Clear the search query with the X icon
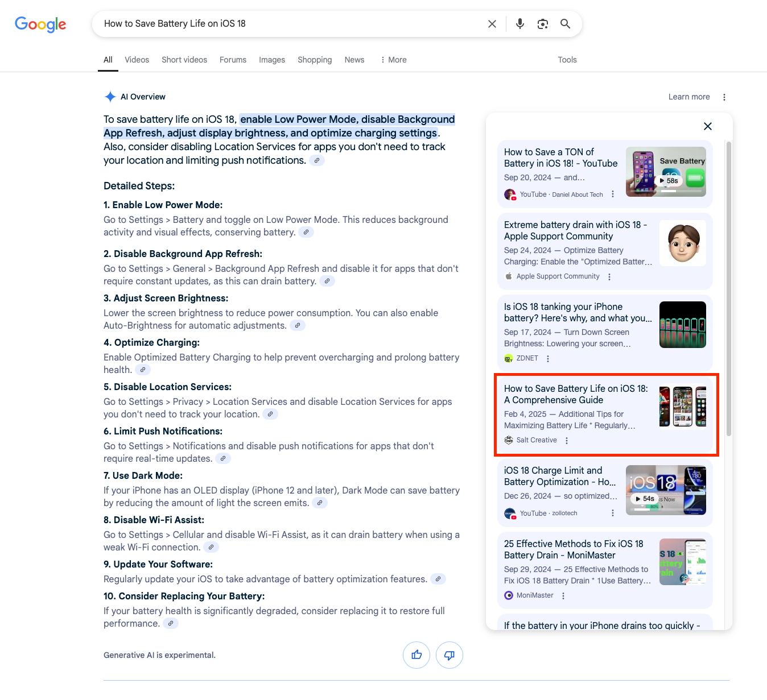This screenshot has width=767, height=700. [x=492, y=24]
